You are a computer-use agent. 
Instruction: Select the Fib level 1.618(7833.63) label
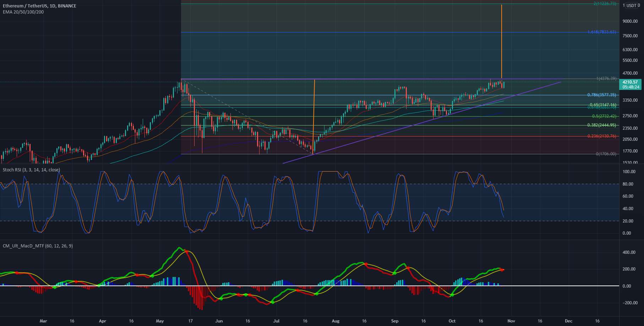[x=602, y=32]
